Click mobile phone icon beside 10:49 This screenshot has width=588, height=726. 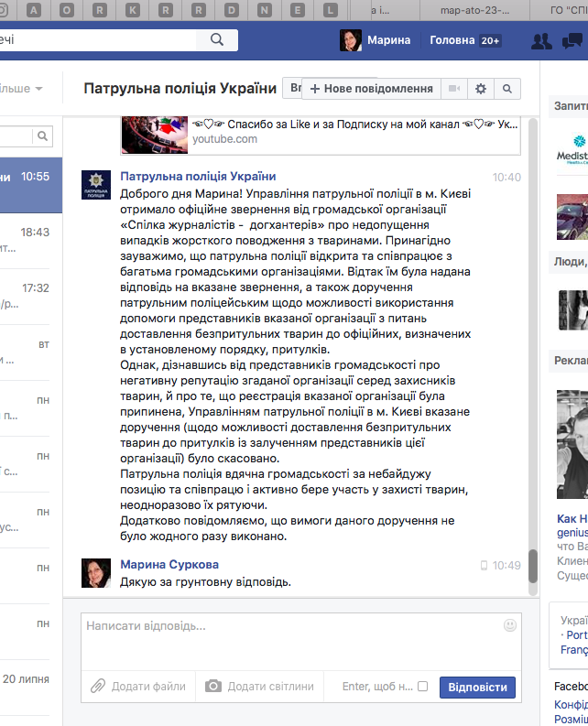(484, 566)
